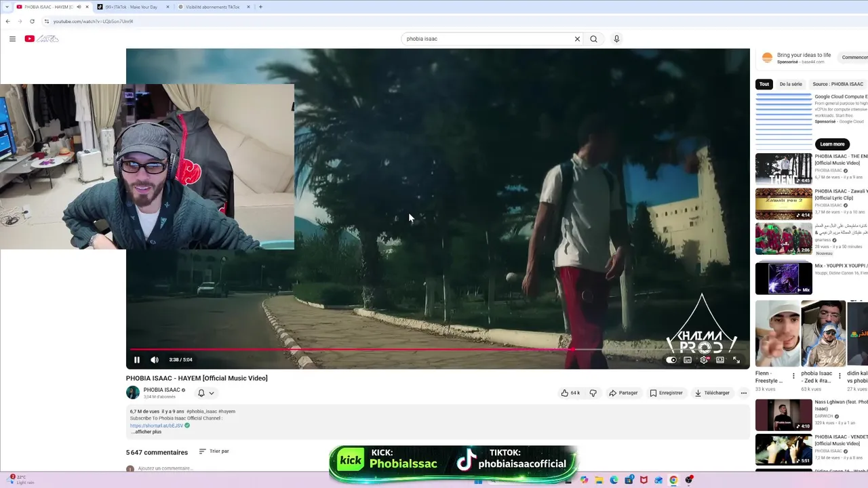Turn on subtitles in video player
Viewport: 868px width, 488px height.
[688, 360]
